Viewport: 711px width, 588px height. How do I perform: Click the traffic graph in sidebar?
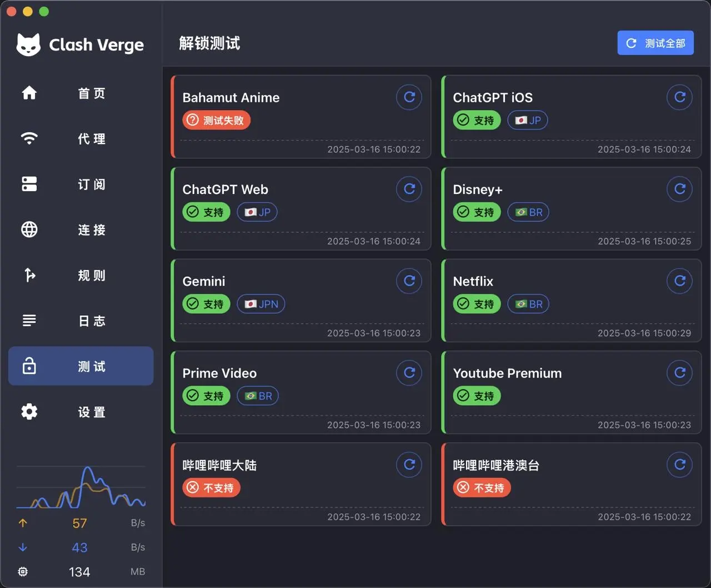click(81, 487)
